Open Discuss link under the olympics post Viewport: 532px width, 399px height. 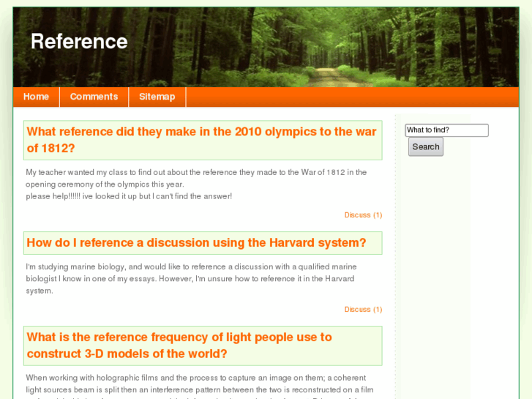pos(363,215)
